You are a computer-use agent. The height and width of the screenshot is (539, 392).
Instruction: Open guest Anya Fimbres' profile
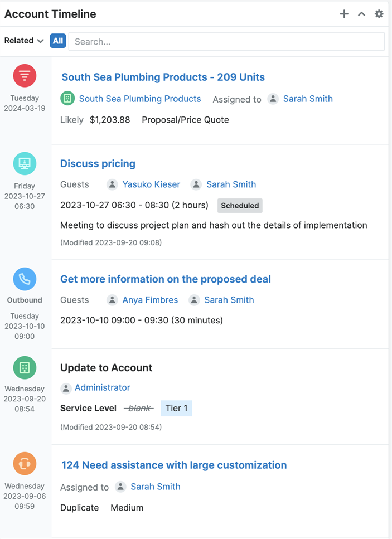tap(150, 300)
